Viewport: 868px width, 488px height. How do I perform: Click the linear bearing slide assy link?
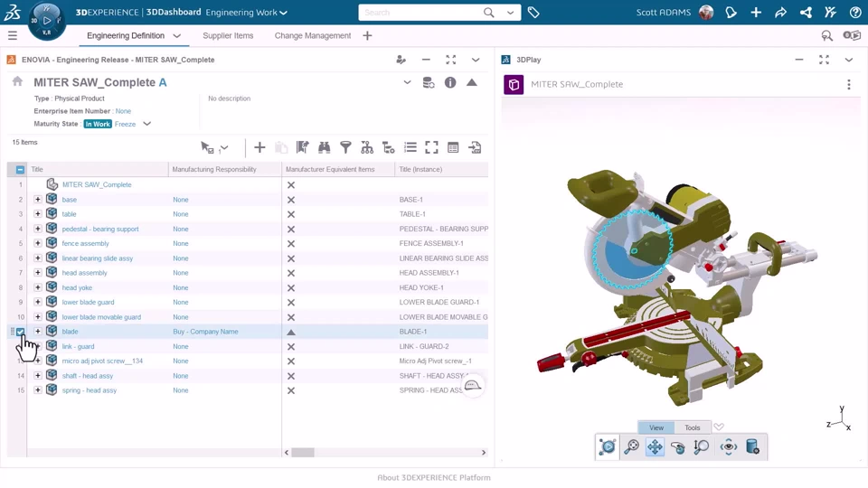click(98, 258)
